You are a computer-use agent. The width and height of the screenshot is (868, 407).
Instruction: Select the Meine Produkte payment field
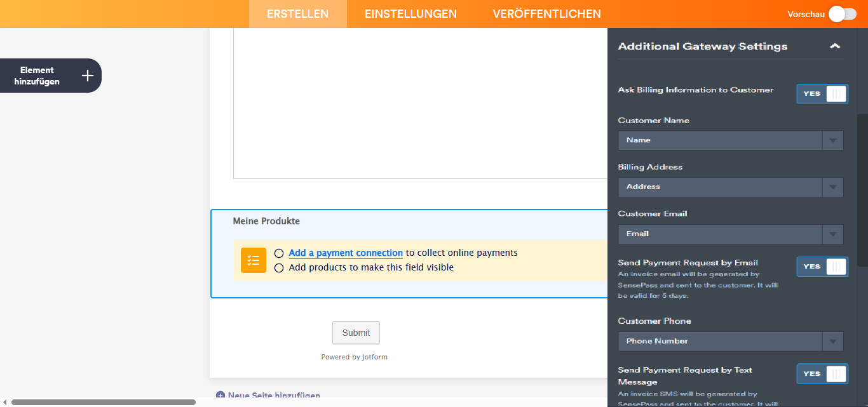point(266,221)
